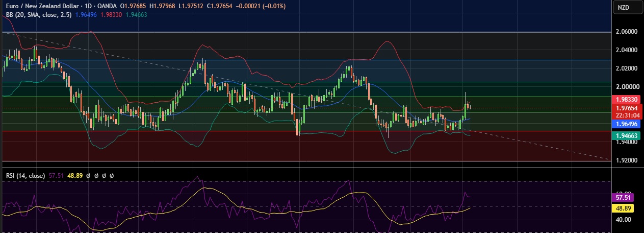Click the yellow 48.89 RSI-MA axis label
This screenshot has width=644, height=233.
[625, 208]
